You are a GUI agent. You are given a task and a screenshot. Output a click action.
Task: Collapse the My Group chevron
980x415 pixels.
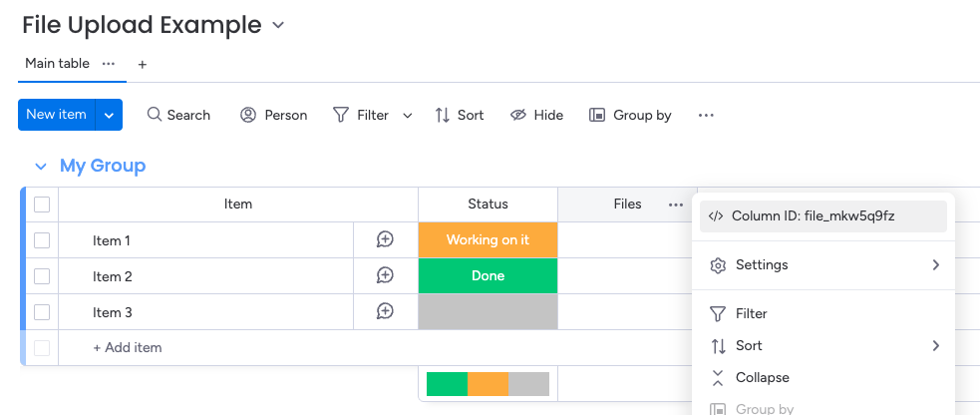(41, 167)
